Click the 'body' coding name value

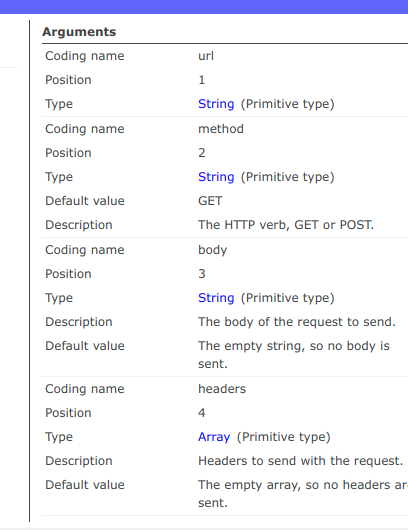click(x=213, y=250)
